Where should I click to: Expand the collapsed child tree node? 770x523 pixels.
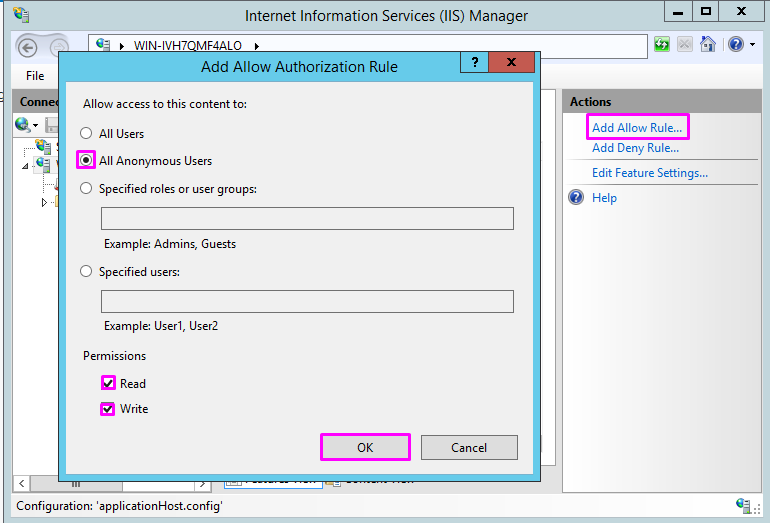click(44, 202)
